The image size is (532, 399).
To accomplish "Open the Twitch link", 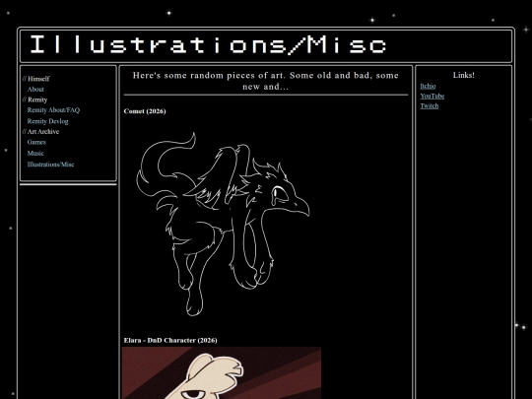I will click(x=430, y=105).
